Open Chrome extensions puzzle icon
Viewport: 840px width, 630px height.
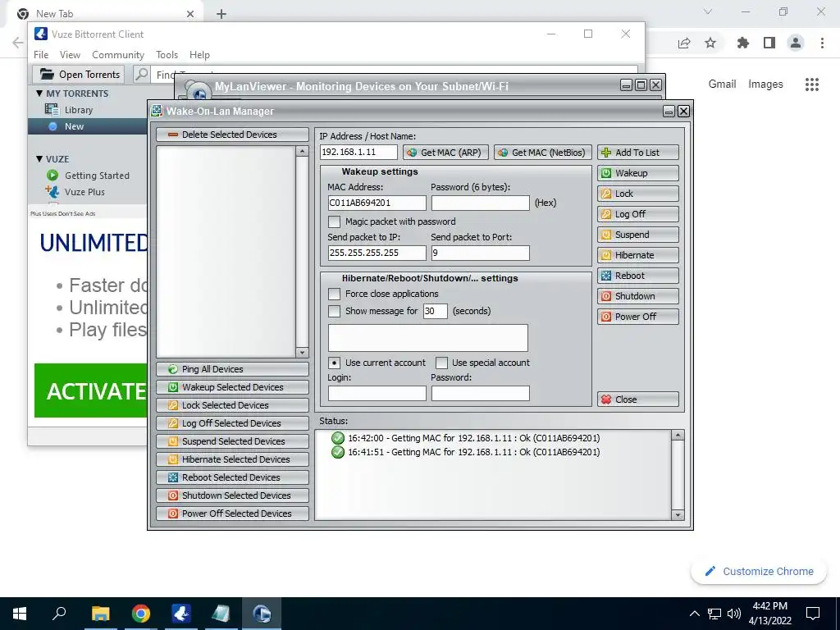(x=742, y=43)
